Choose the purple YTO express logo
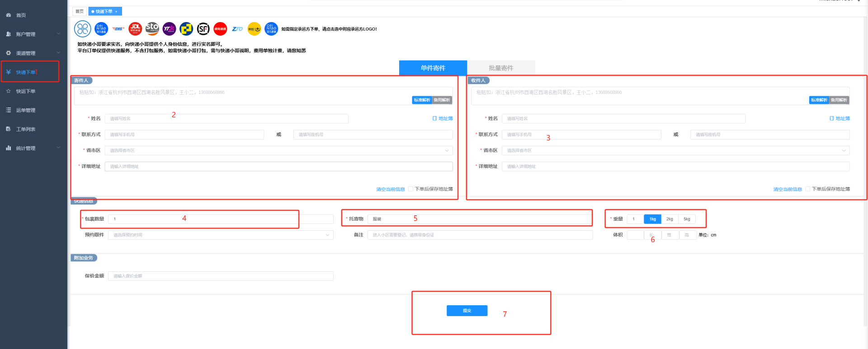 [169, 29]
